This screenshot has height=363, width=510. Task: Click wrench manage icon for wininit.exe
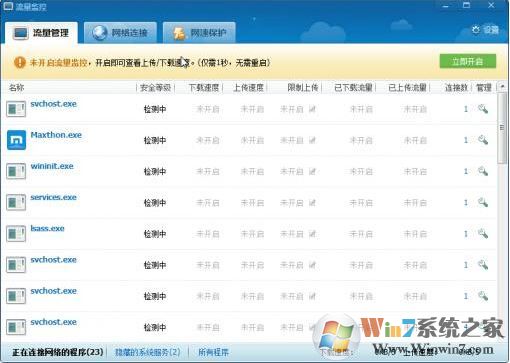[483, 171]
